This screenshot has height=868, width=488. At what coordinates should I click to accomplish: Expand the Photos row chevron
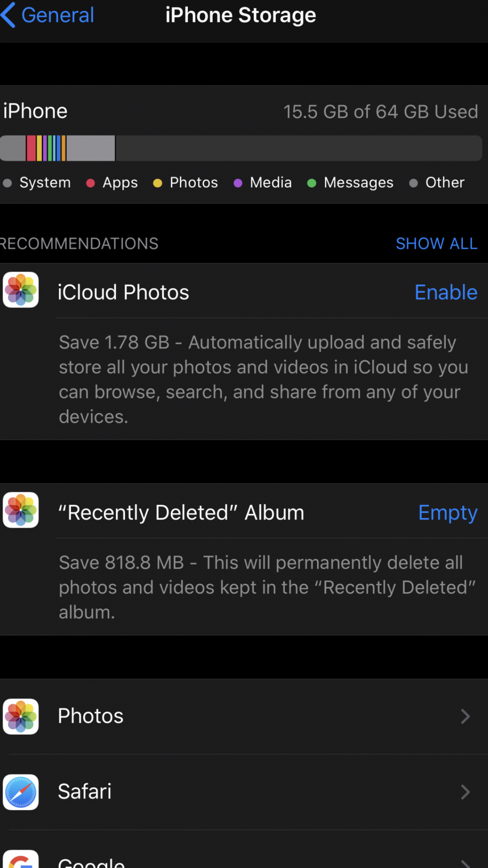pos(465,717)
